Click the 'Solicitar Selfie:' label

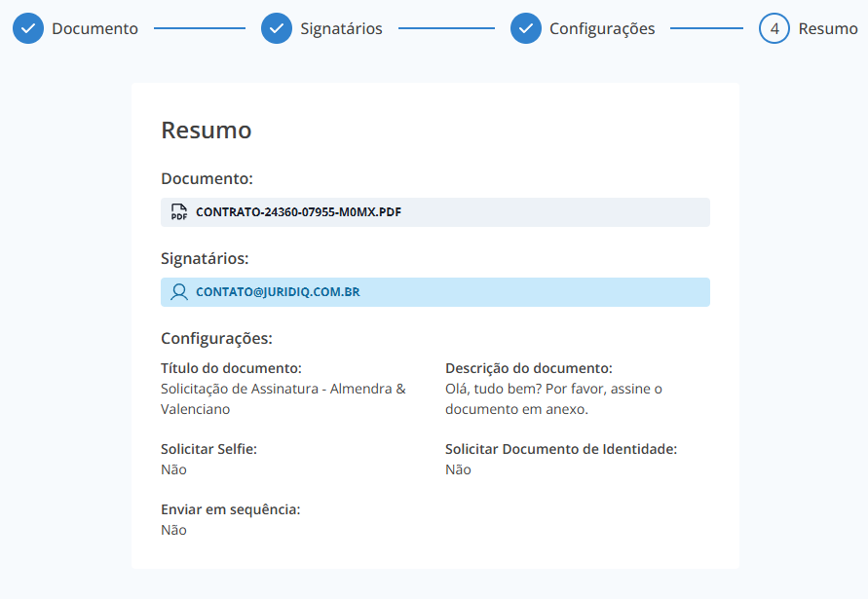(x=208, y=449)
